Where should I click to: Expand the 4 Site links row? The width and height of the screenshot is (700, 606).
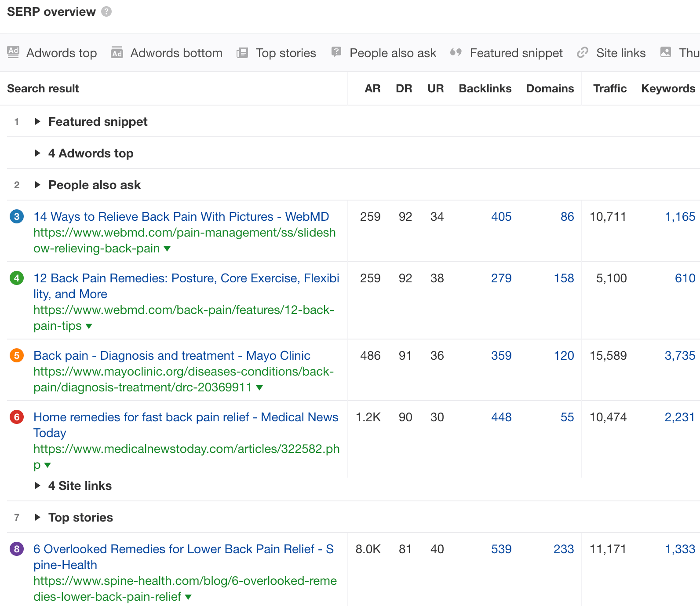pos(38,486)
